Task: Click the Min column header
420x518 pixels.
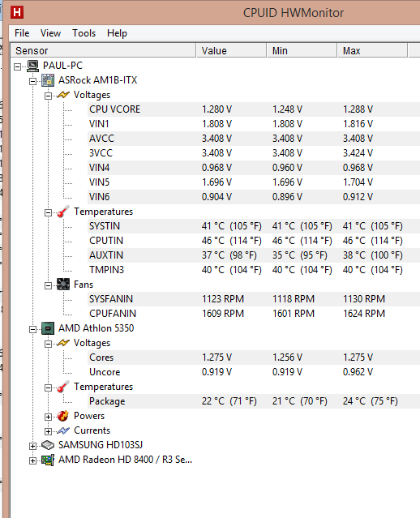Action: [302, 50]
